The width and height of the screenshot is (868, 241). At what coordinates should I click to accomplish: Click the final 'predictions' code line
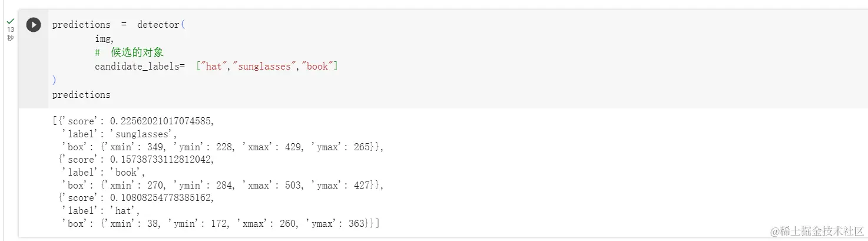(x=81, y=94)
